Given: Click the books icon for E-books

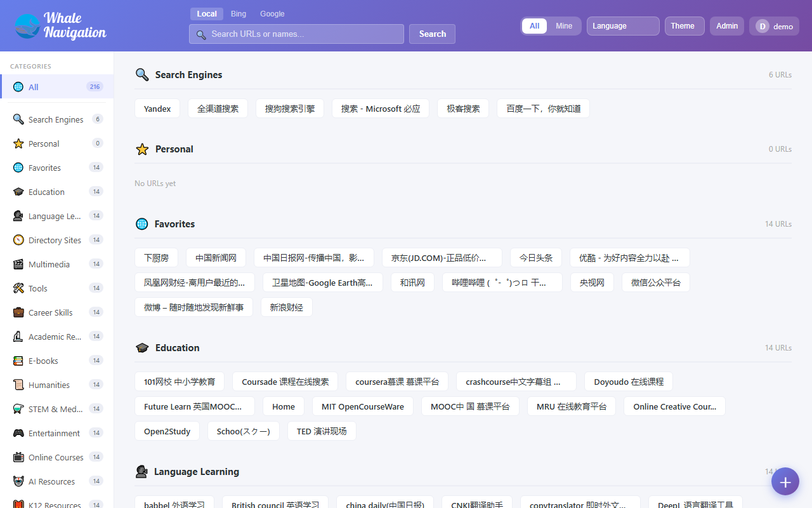Looking at the screenshot, I should 18,361.
